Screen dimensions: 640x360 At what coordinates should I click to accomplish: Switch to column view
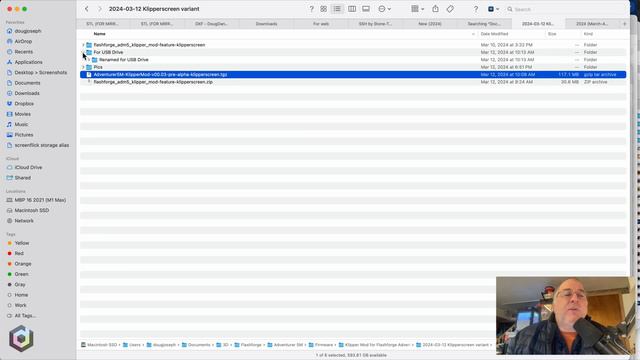coord(352,9)
